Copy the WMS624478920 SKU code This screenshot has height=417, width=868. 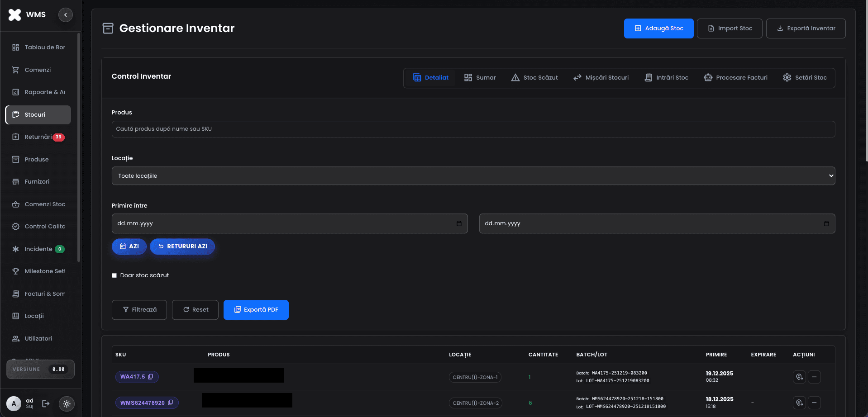coord(171,403)
